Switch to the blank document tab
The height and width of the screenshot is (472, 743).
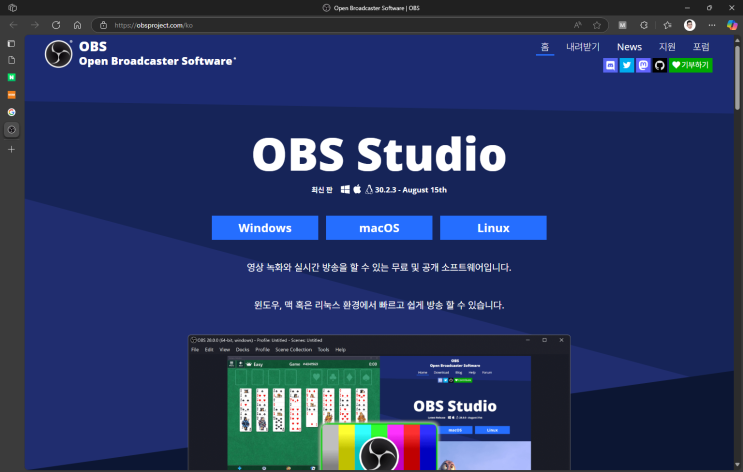pos(11,60)
